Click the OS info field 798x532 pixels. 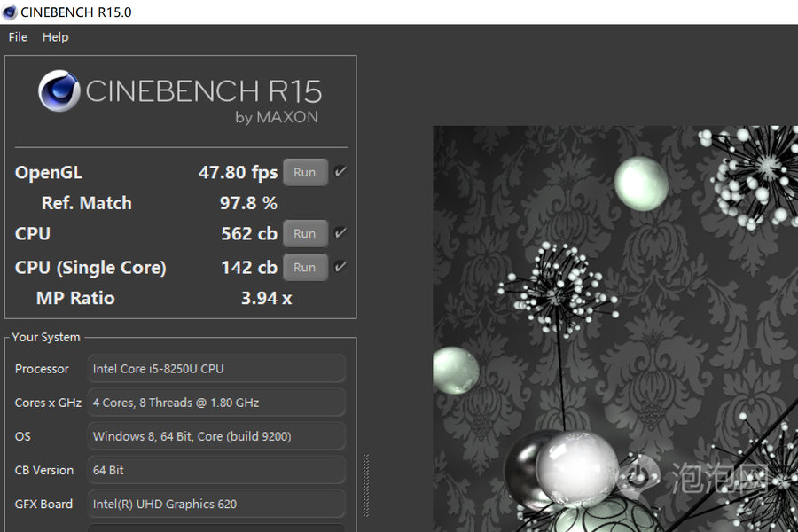[217, 436]
